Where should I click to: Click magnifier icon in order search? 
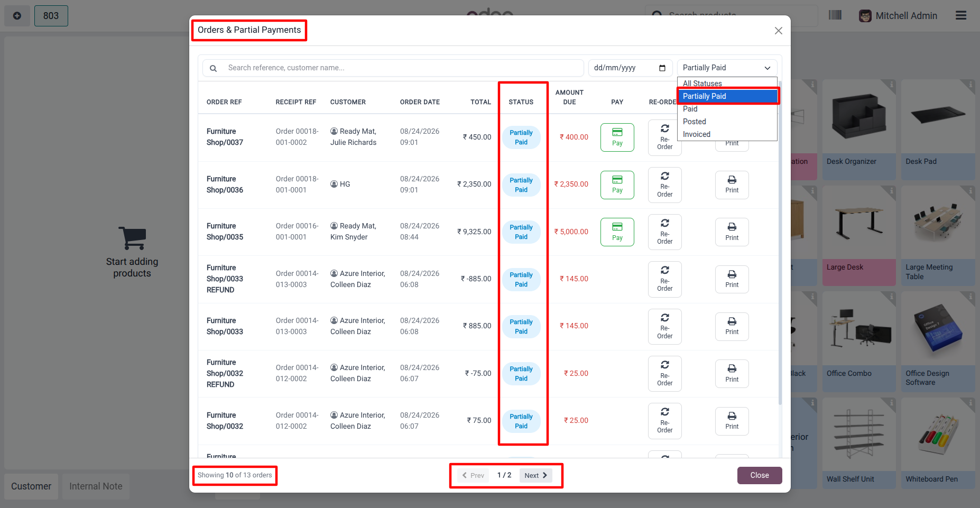point(213,68)
